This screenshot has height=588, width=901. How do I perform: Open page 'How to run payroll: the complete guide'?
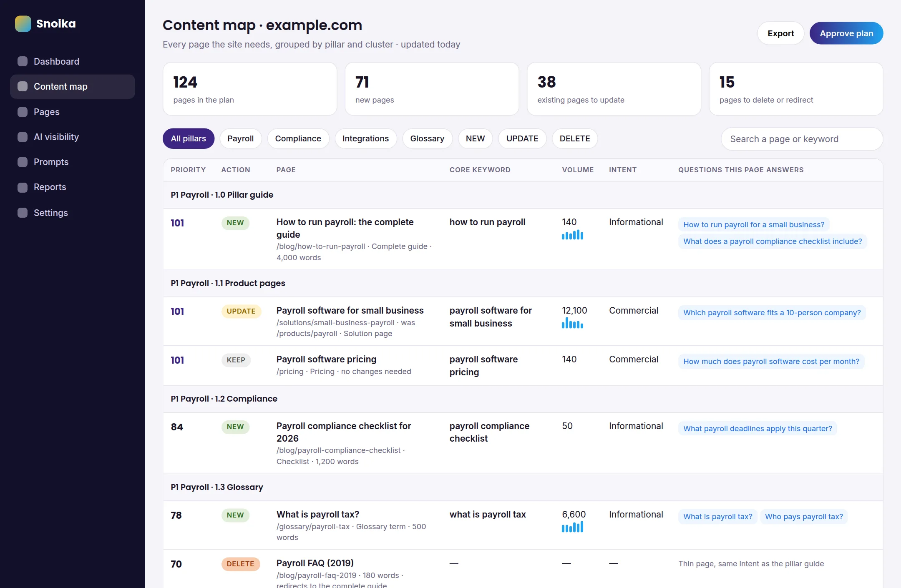pyautogui.click(x=345, y=228)
